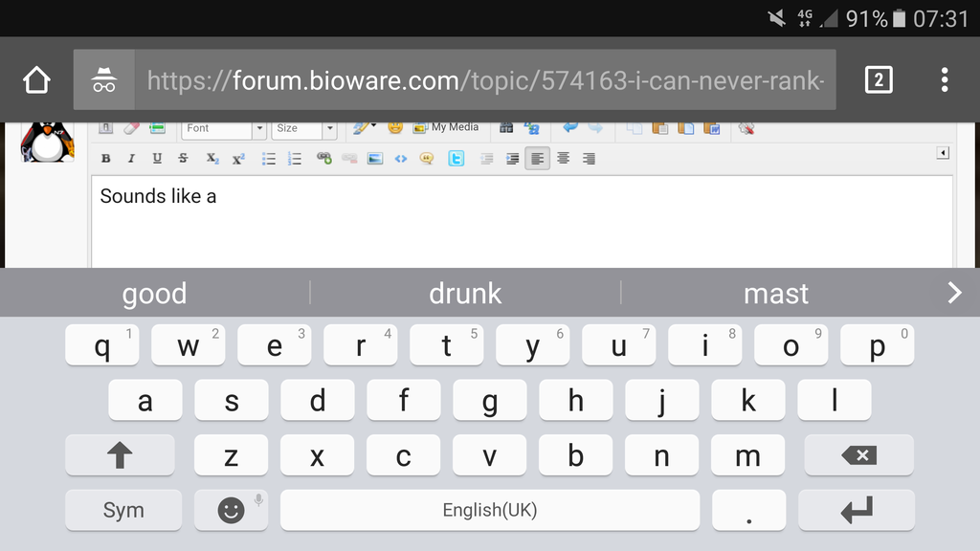The width and height of the screenshot is (980, 551).
Task: Insert an image using the picture icon
Action: pyautogui.click(x=375, y=159)
